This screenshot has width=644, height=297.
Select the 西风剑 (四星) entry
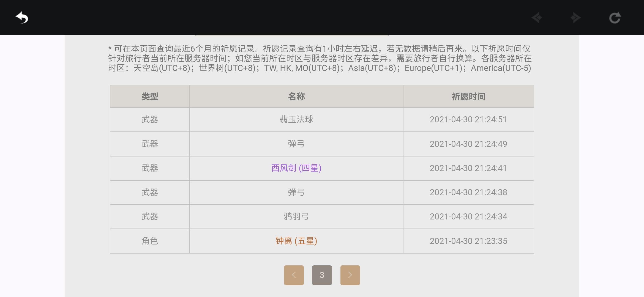pos(296,168)
